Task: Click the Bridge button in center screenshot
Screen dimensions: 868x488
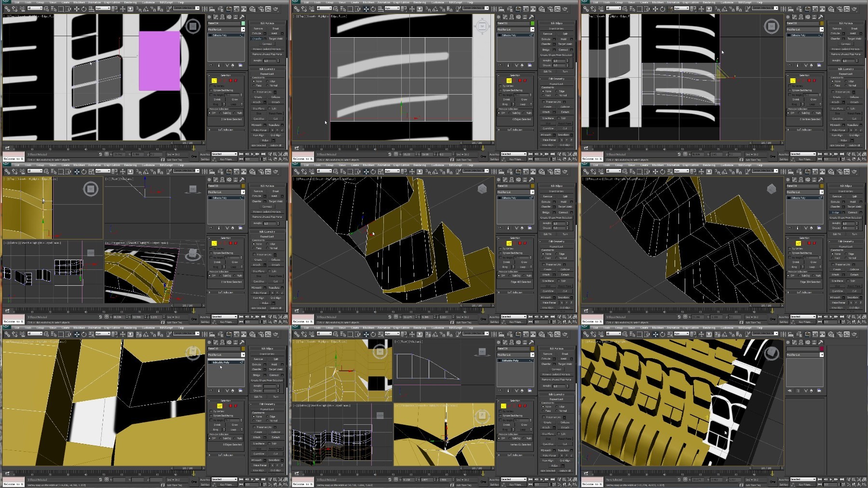Action: point(546,212)
